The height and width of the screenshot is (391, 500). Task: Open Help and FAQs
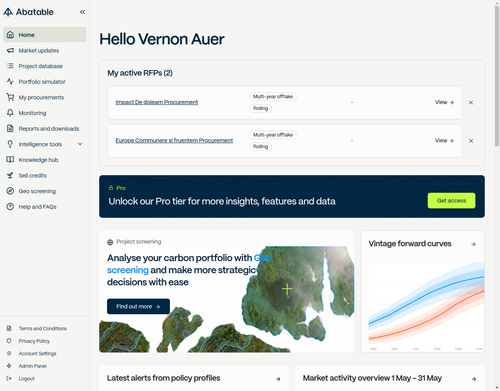point(45,207)
